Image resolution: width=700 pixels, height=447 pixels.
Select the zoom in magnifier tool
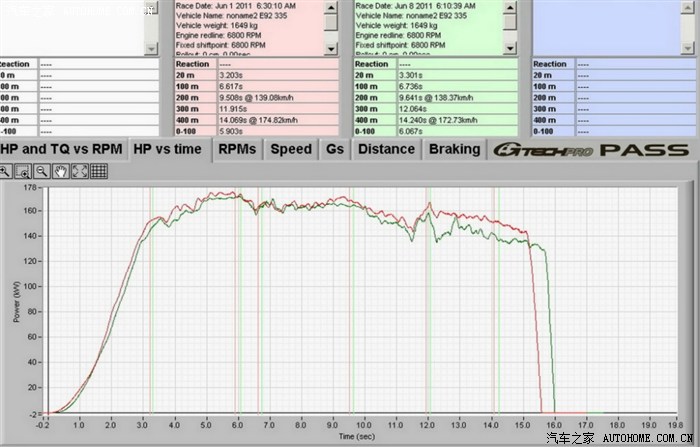[x=6, y=171]
